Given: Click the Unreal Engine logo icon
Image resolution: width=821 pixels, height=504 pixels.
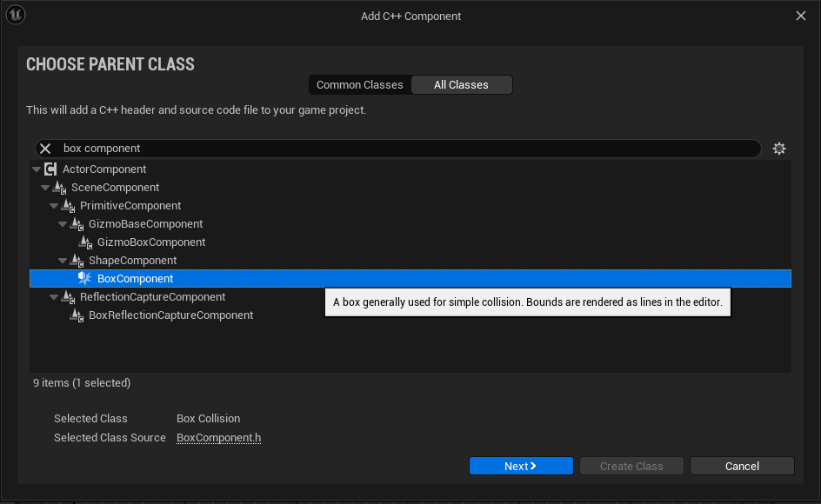Looking at the screenshot, I should tap(16, 15).
